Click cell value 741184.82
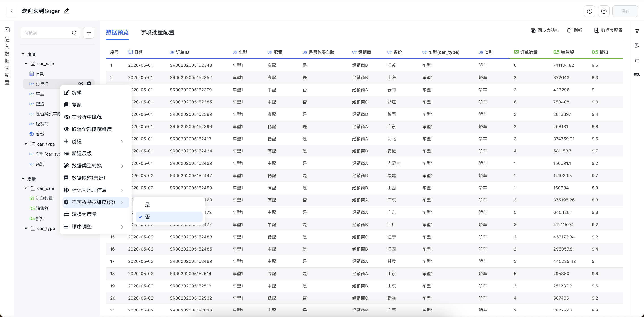 point(563,65)
